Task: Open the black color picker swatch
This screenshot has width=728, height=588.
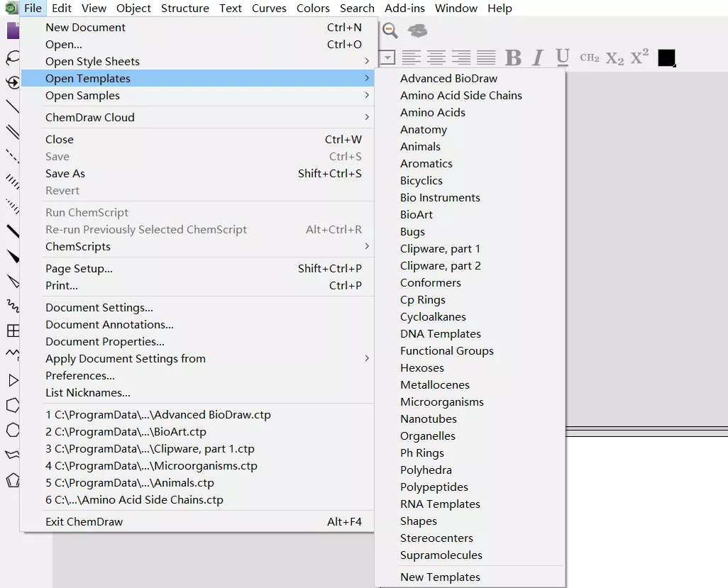Action: (x=666, y=57)
